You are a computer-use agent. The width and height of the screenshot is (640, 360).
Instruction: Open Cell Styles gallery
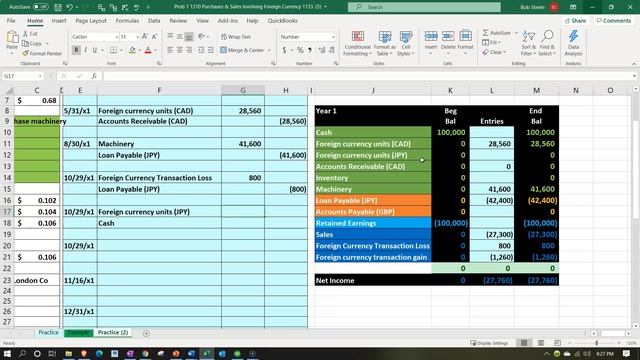[x=405, y=43]
